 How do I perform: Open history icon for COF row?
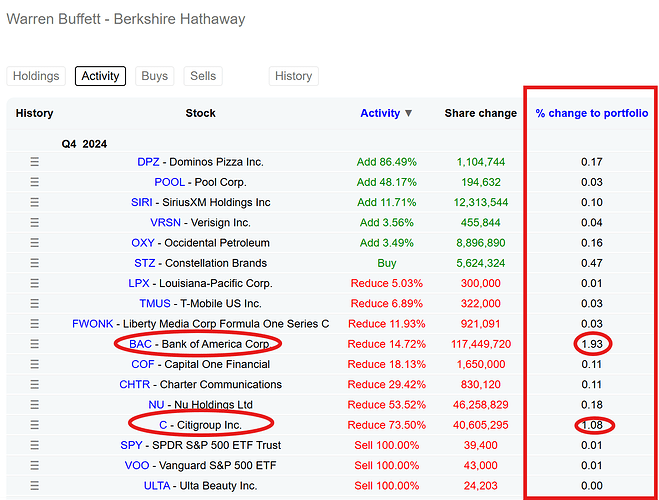(x=34, y=364)
